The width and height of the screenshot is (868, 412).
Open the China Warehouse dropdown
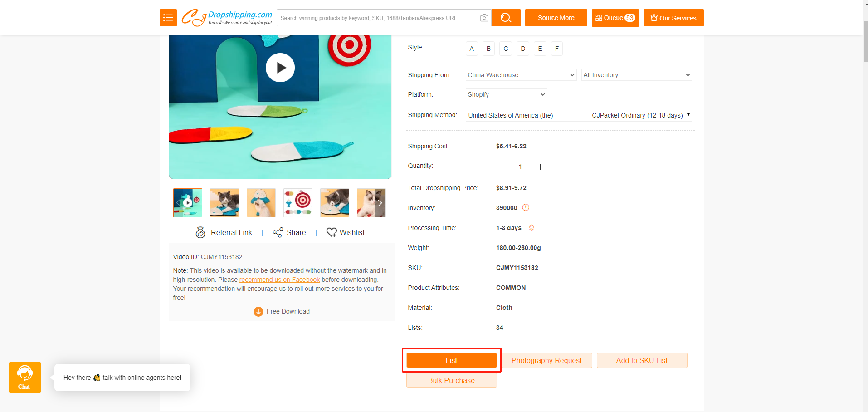(x=521, y=75)
